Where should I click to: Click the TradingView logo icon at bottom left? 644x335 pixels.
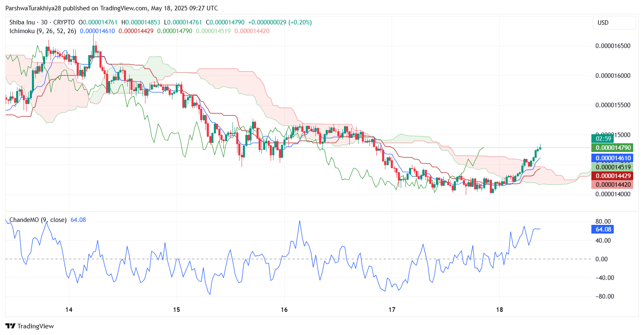coord(10,326)
